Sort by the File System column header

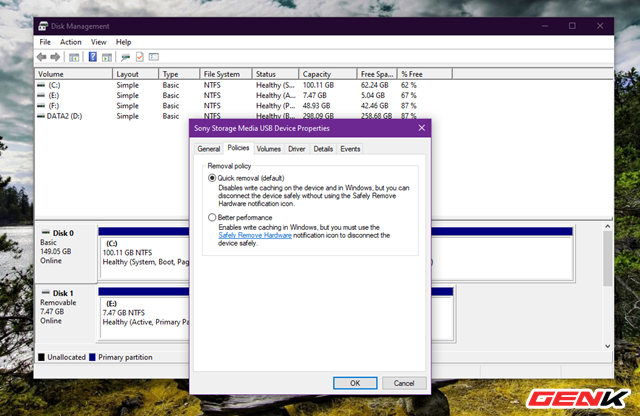[222, 74]
